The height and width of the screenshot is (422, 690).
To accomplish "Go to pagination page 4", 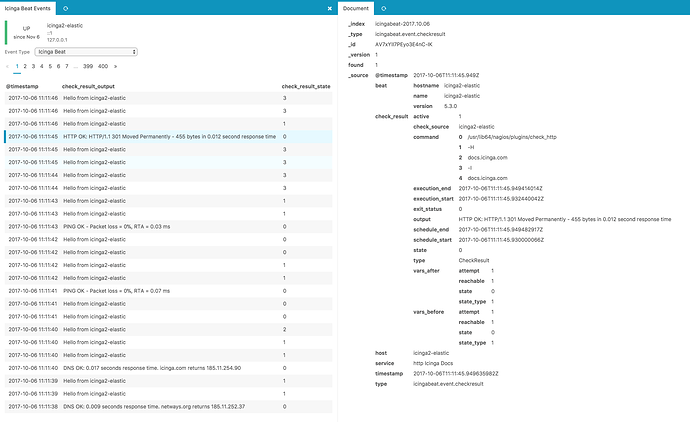I will tap(42, 66).
